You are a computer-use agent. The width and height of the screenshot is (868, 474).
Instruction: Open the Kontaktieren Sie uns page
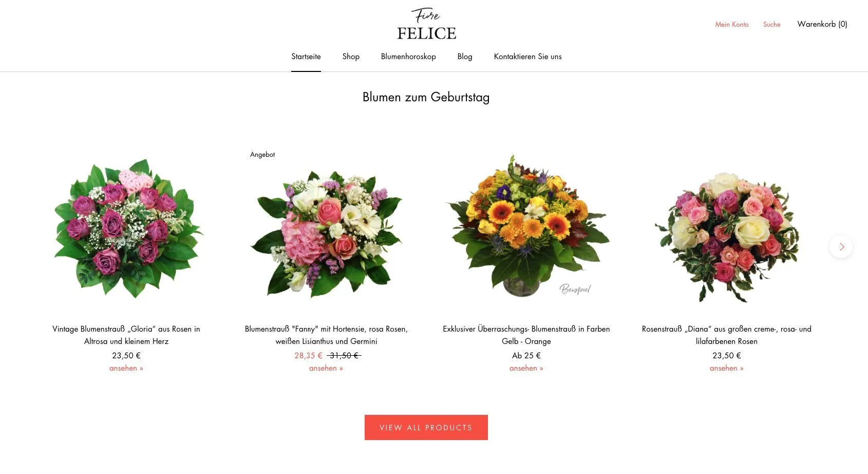527,57
